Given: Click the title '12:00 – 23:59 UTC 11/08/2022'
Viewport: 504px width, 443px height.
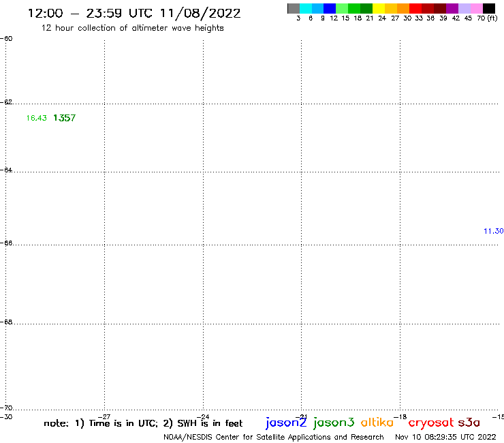Looking at the screenshot, I should click(x=134, y=13).
